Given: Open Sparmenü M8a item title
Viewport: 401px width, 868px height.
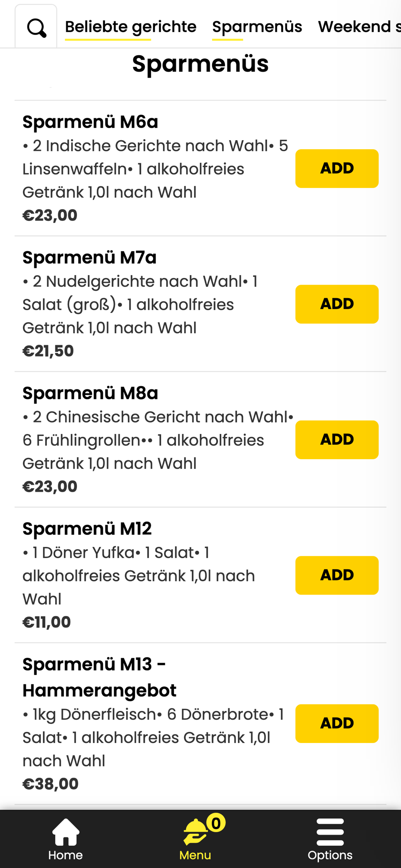Looking at the screenshot, I should (x=90, y=393).
